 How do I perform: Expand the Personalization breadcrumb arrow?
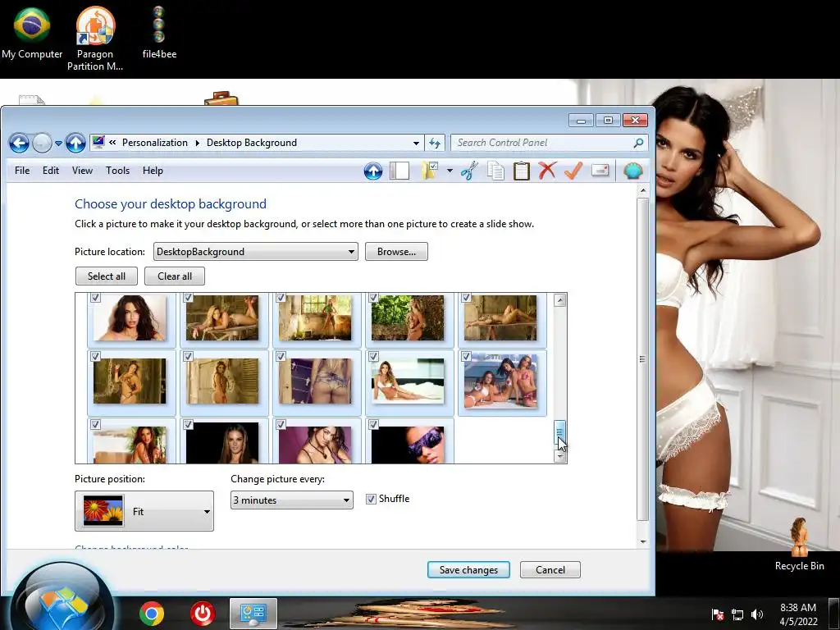197,143
